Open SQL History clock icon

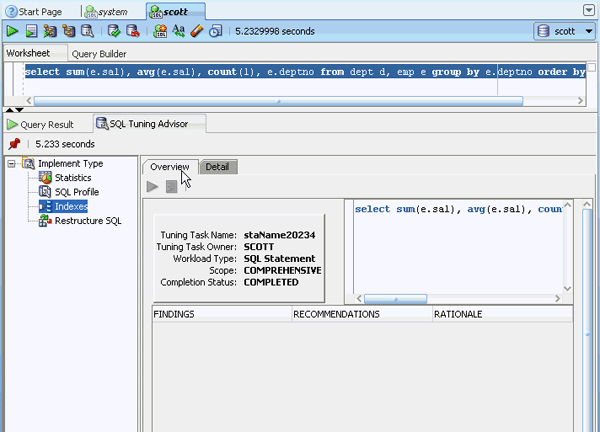215,31
